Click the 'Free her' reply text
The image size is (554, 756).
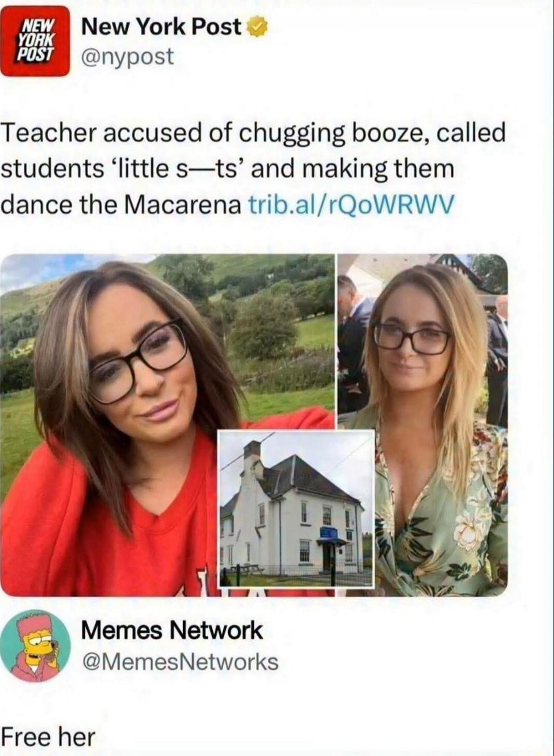tap(48, 736)
